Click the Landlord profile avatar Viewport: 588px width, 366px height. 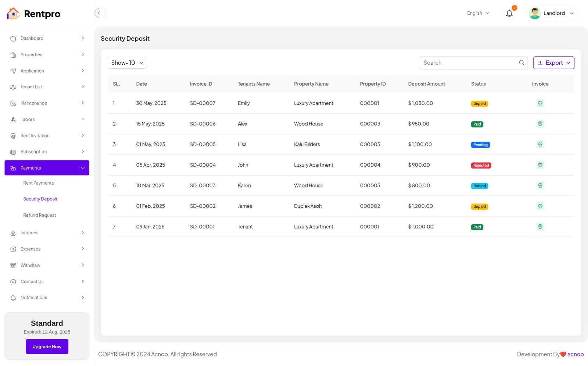pyautogui.click(x=535, y=13)
